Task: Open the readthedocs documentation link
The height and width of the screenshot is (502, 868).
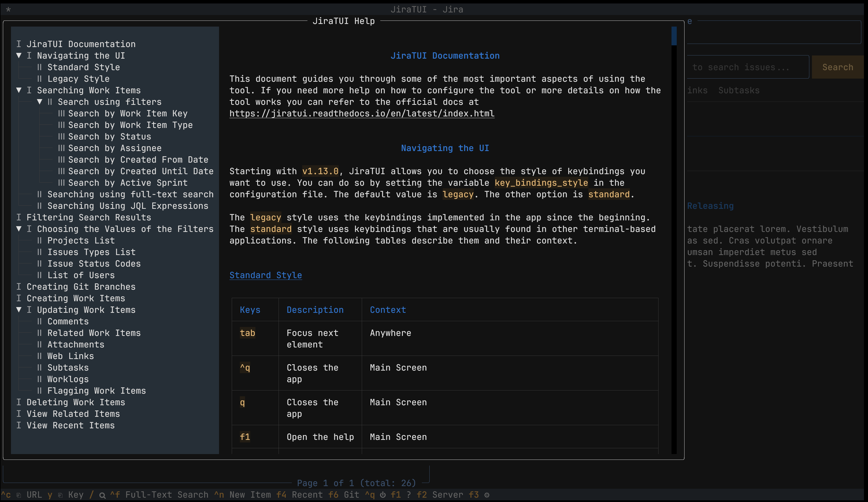Action: pos(362,113)
